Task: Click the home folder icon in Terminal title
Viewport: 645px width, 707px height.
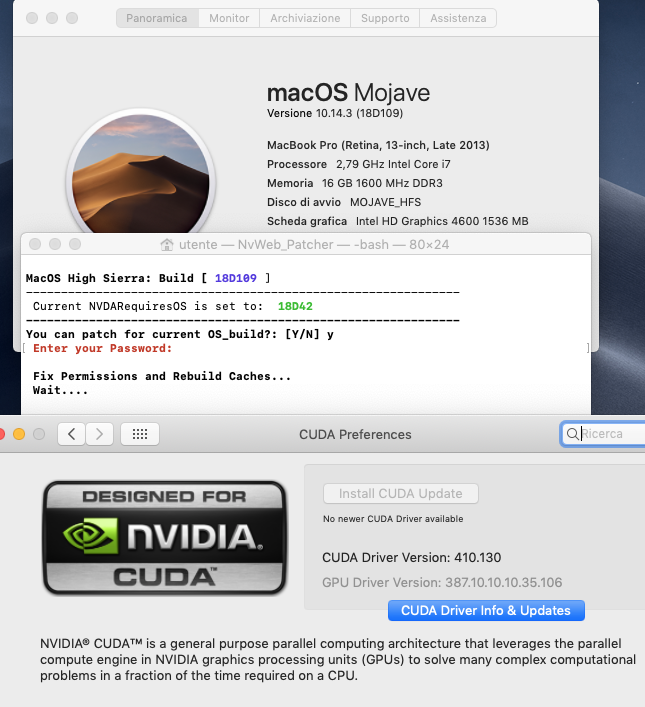Action: pos(167,244)
